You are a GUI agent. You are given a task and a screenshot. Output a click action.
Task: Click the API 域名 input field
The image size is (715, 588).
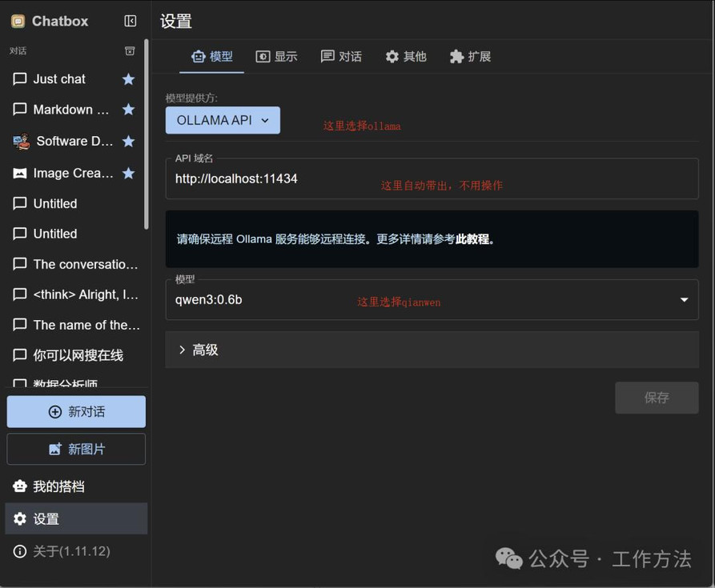coord(432,178)
